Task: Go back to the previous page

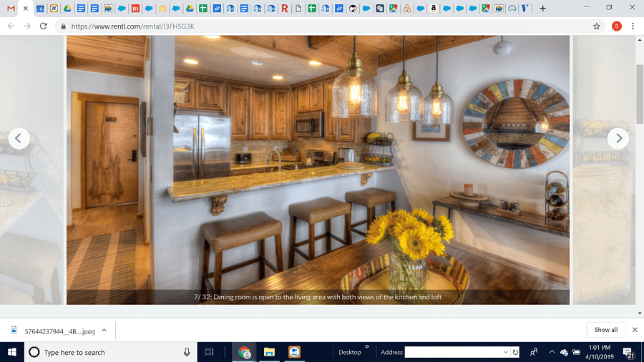Action: click(11, 26)
